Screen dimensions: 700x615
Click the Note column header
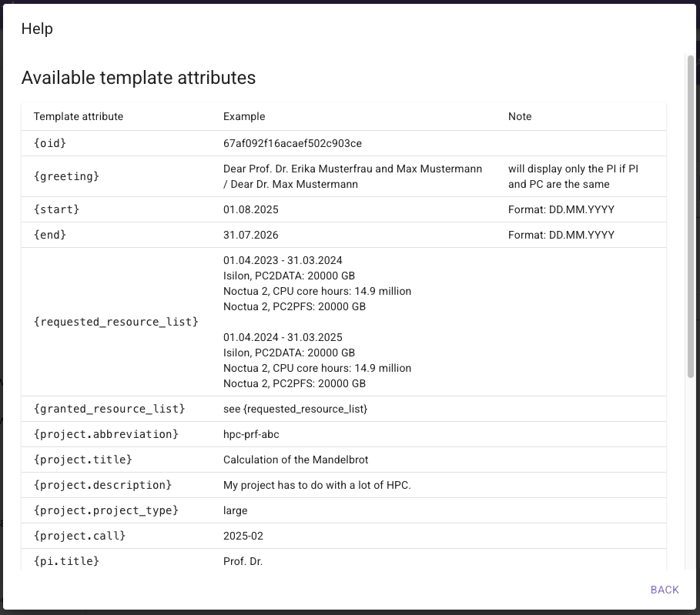(520, 116)
